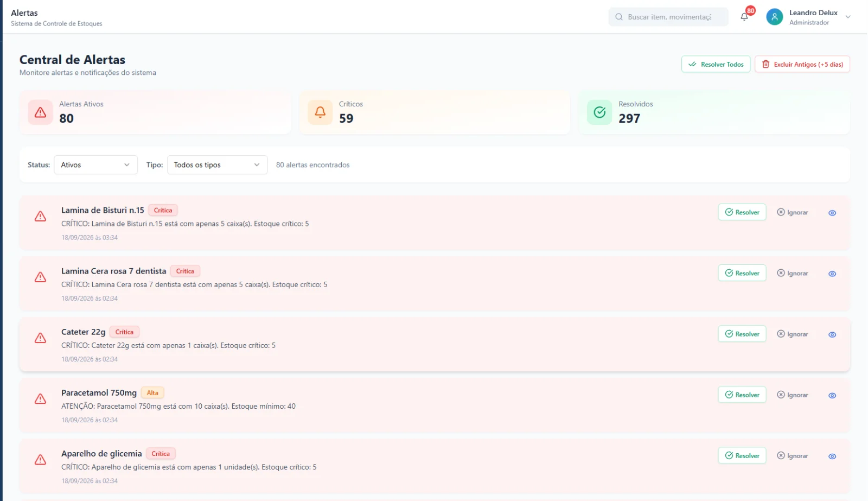
Task: Open the Status dropdown showing Ativos
Action: (95, 165)
